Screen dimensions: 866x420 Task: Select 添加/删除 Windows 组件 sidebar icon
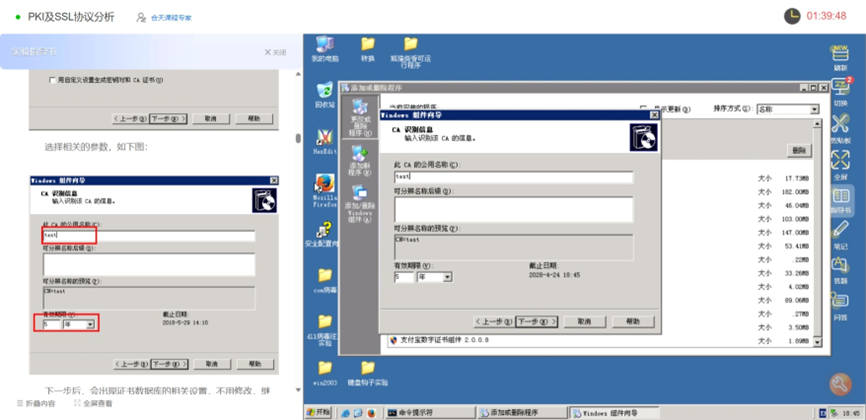point(360,203)
